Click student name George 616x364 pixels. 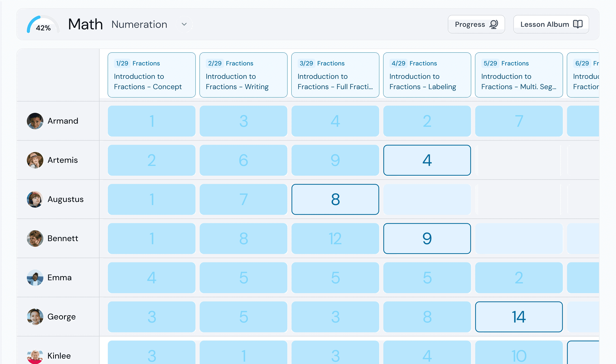click(x=62, y=317)
